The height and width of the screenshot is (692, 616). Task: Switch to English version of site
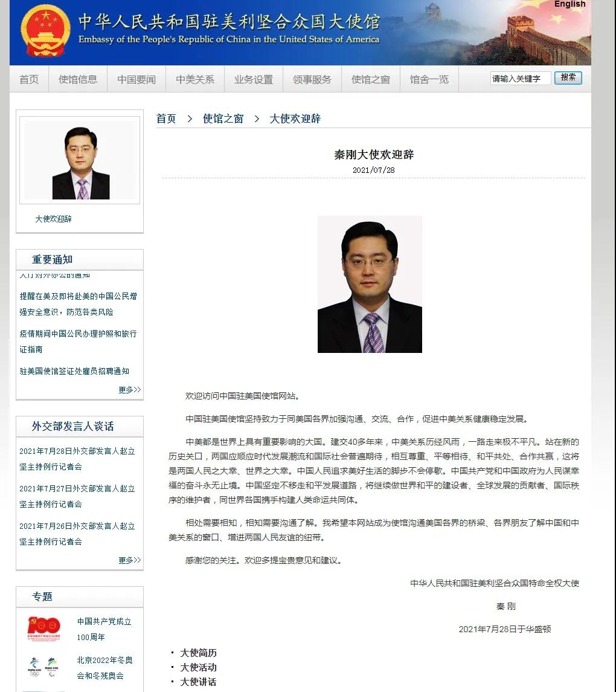[x=569, y=4]
